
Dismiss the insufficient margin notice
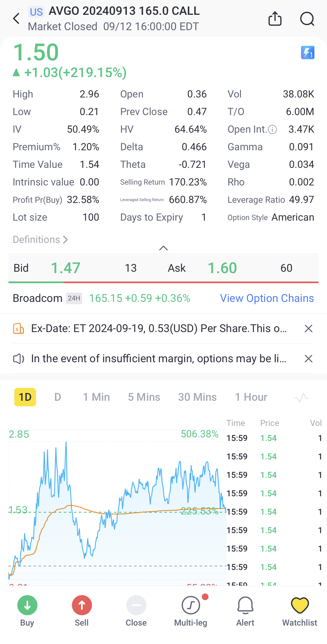308,359
